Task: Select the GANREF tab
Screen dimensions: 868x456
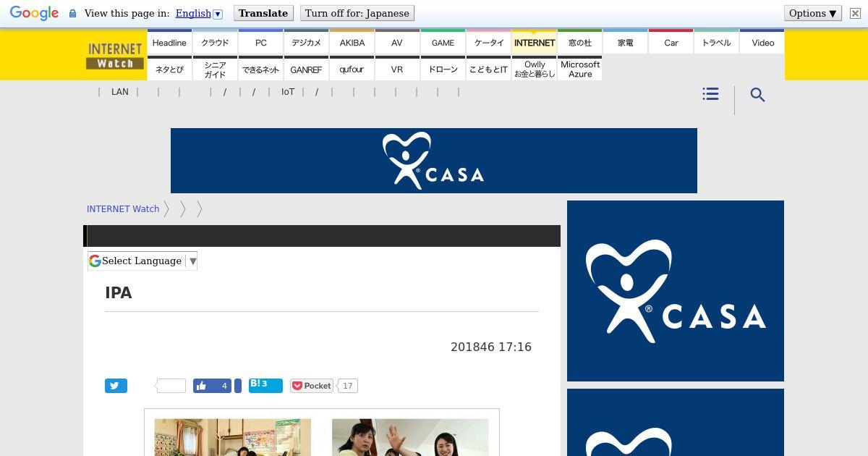Action: coord(306,69)
